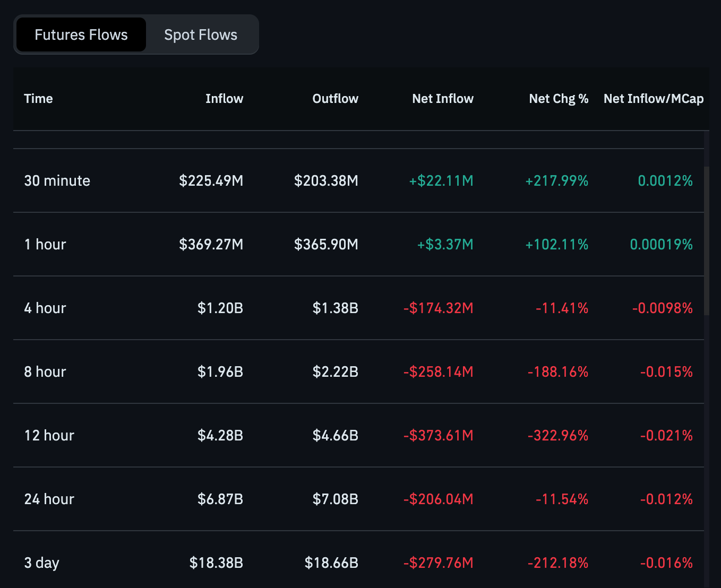Viewport: 721px width, 588px height.
Task: Click the 0.0012% Net Inflow/MCap value
Action: [665, 180]
